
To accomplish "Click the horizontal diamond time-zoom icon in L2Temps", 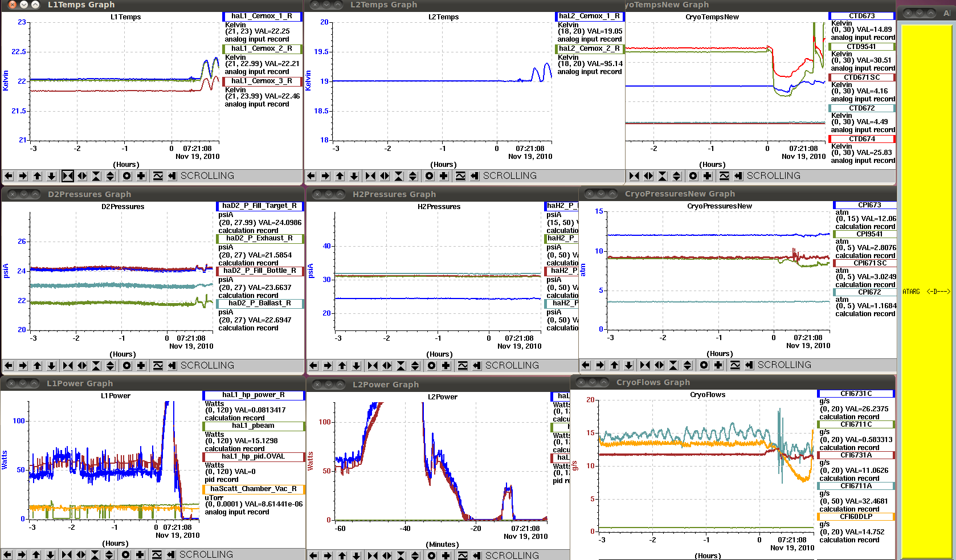I will (385, 176).
